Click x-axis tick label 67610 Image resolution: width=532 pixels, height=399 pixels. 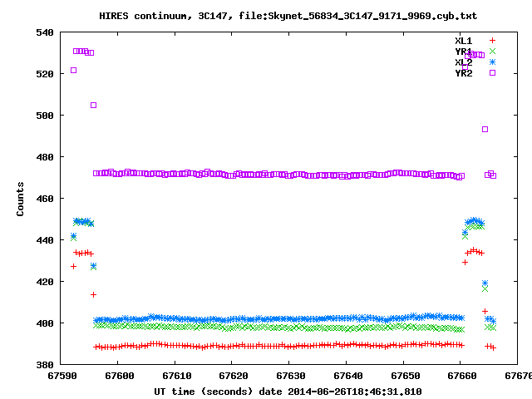pos(177,376)
